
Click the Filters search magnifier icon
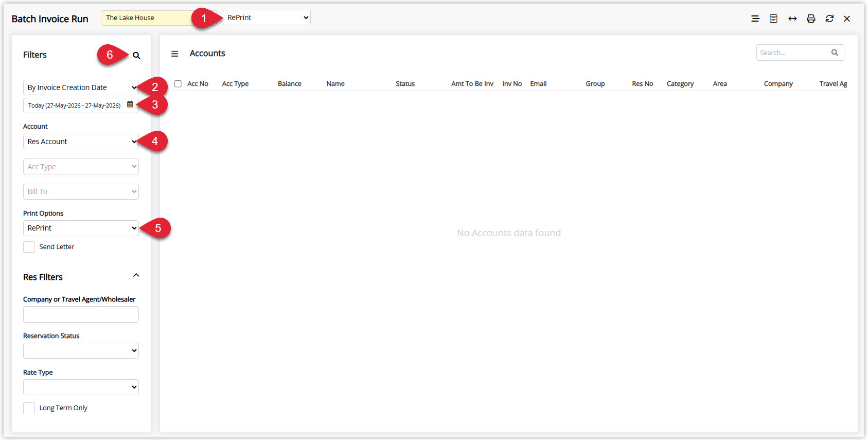[136, 56]
